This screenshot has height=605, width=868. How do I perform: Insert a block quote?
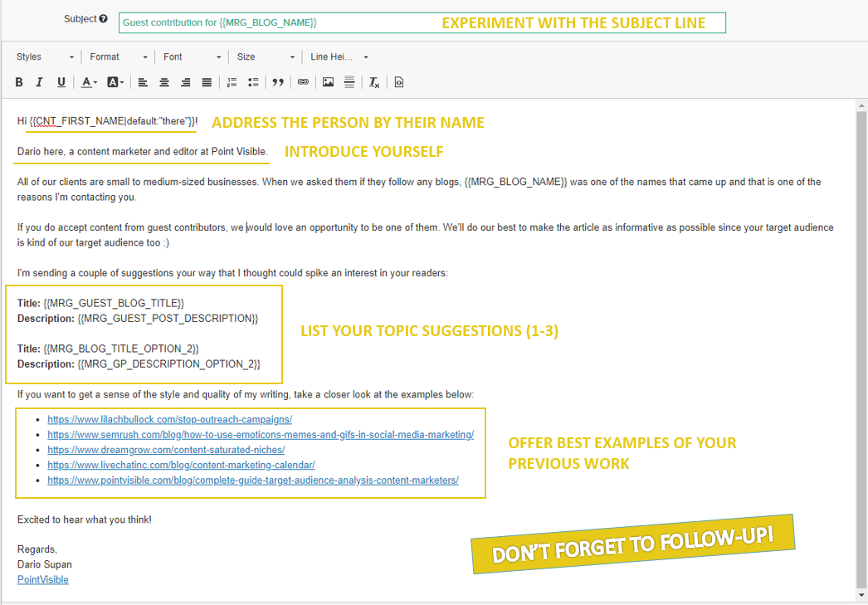point(278,82)
